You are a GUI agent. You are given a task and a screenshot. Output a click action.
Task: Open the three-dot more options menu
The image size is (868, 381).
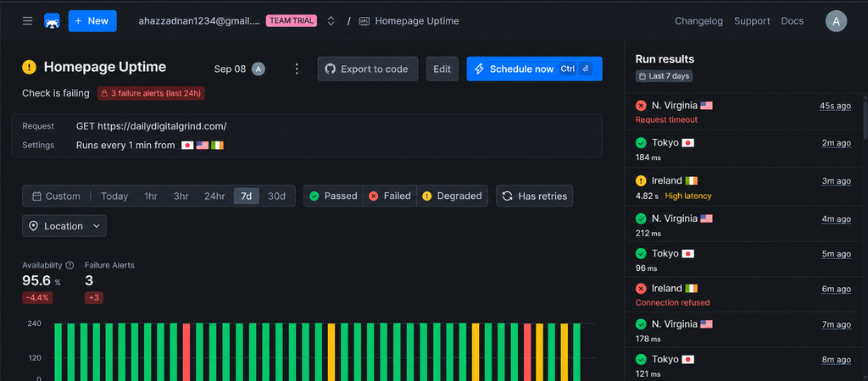[297, 69]
